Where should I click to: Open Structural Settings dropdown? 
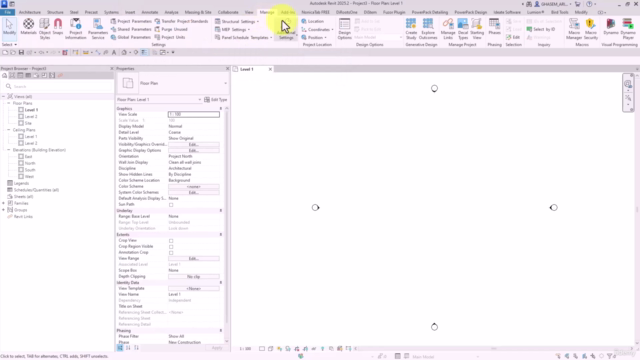237,21
